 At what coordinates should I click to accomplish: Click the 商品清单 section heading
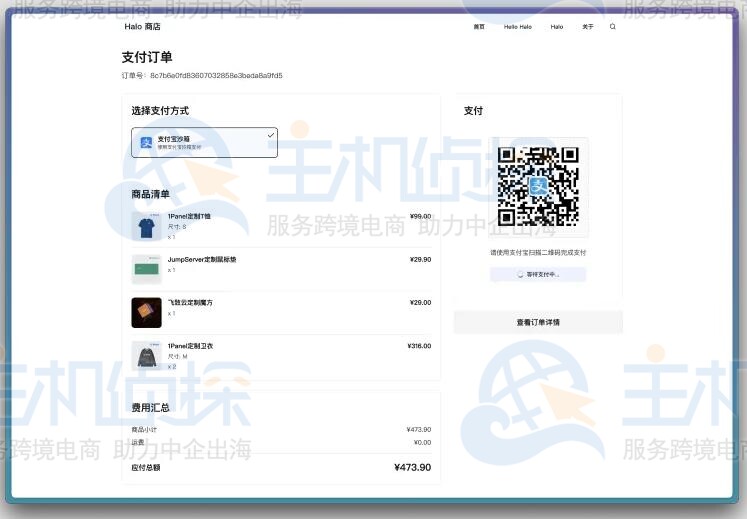151,194
